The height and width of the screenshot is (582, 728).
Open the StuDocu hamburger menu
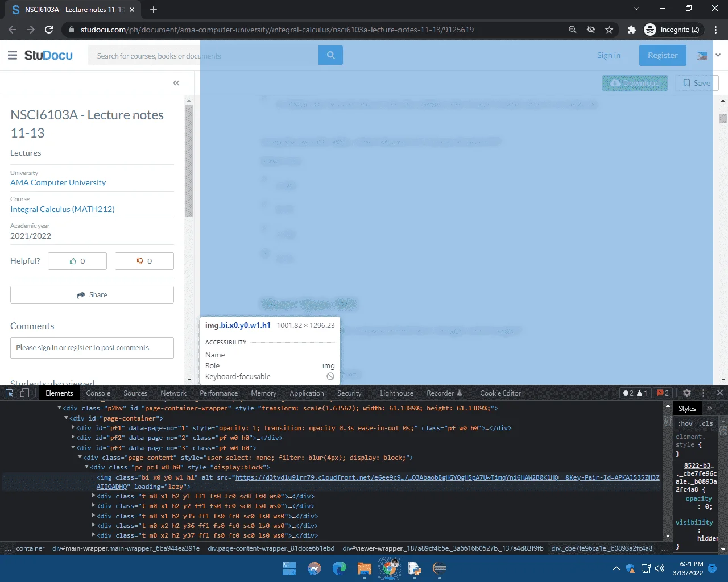tap(13, 55)
